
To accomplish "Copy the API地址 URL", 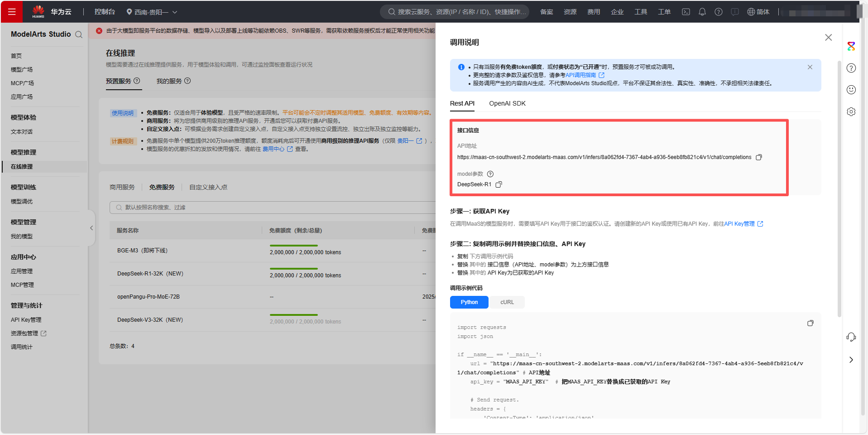I will 759,157.
